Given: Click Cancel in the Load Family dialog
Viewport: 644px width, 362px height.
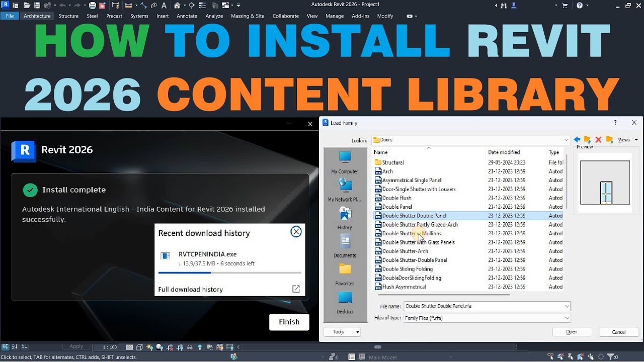Looking at the screenshot, I should [619, 332].
